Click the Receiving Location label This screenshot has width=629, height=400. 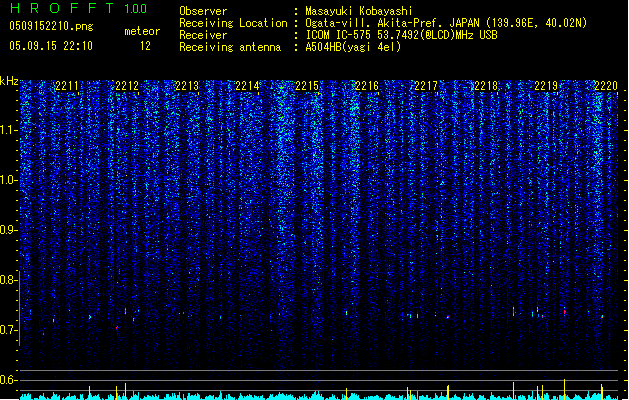pos(233,23)
